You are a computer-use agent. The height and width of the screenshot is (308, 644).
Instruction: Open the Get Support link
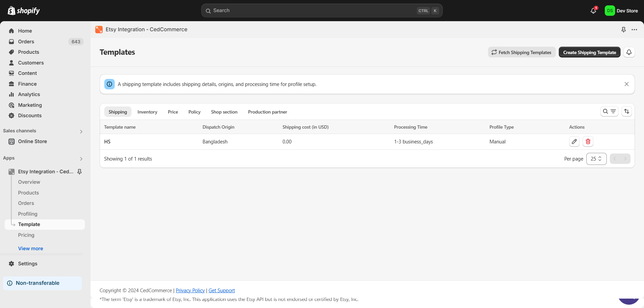222,291
